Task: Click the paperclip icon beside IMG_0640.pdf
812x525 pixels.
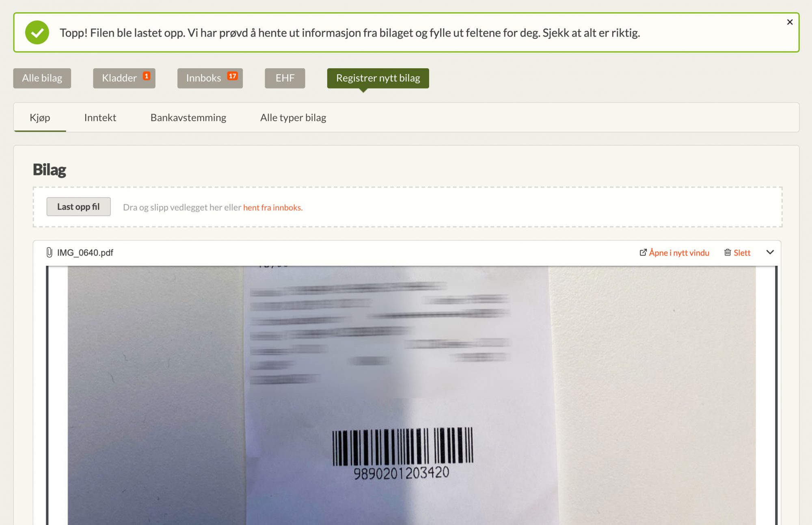Action: tap(49, 253)
